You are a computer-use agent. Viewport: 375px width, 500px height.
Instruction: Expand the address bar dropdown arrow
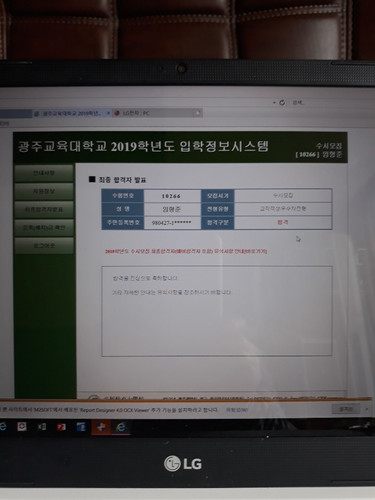(x=274, y=102)
